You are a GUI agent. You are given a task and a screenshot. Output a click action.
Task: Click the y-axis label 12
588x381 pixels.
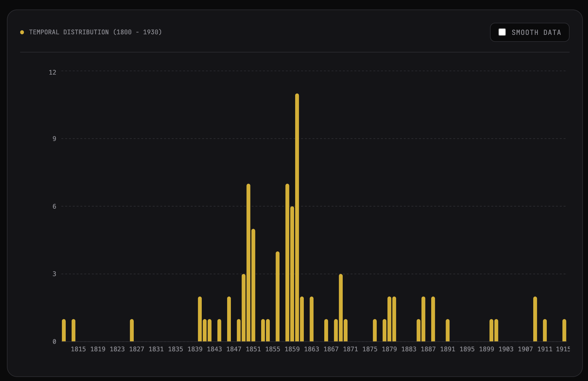pyautogui.click(x=52, y=72)
